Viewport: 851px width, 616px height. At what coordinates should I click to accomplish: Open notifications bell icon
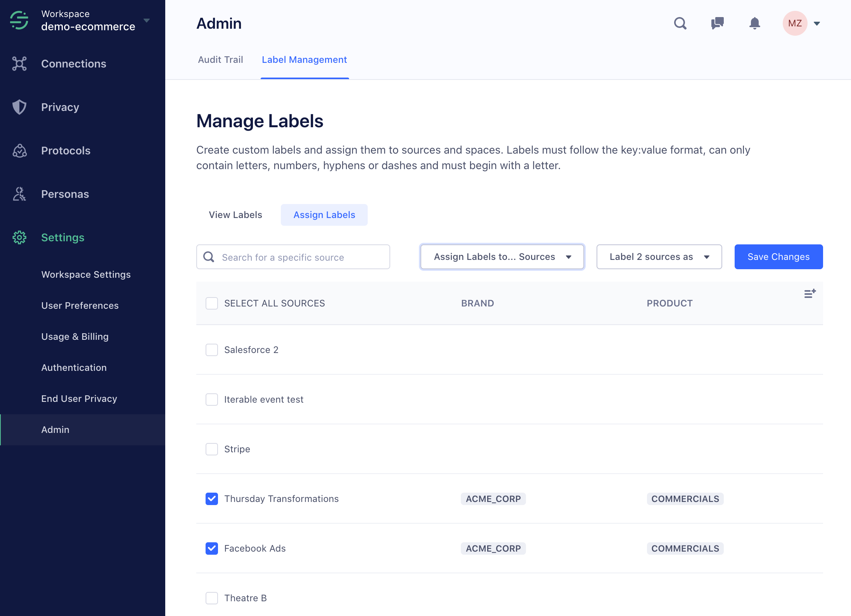754,23
